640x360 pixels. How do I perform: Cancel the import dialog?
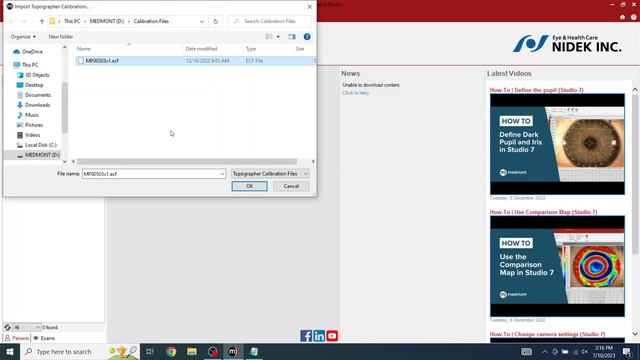[291, 186]
